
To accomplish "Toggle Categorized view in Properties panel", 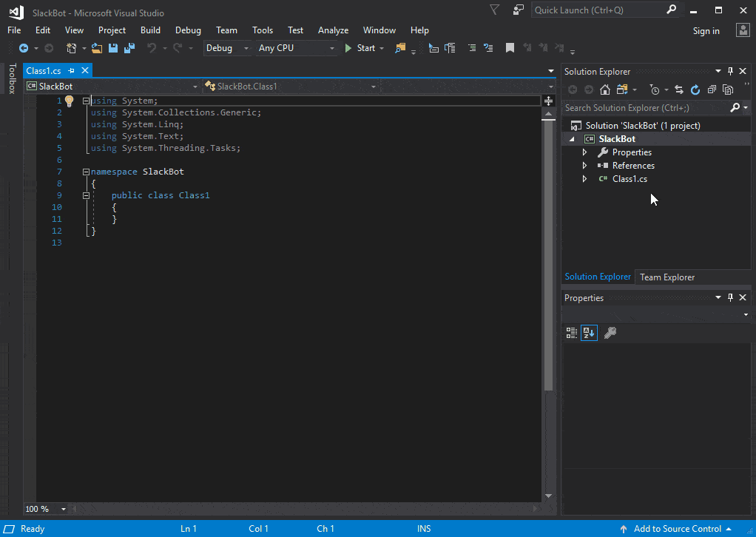I will pos(571,333).
